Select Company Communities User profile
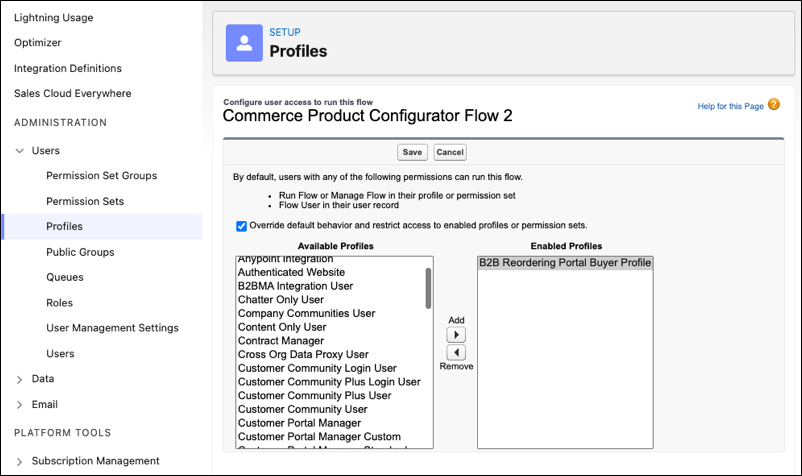802x476 pixels. coord(306,313)
